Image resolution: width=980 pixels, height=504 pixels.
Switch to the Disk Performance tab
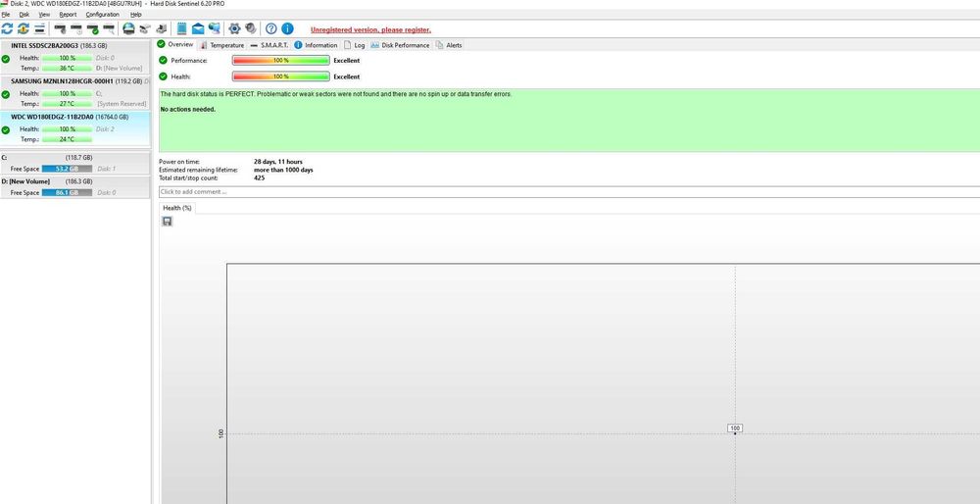pos(400,45)
